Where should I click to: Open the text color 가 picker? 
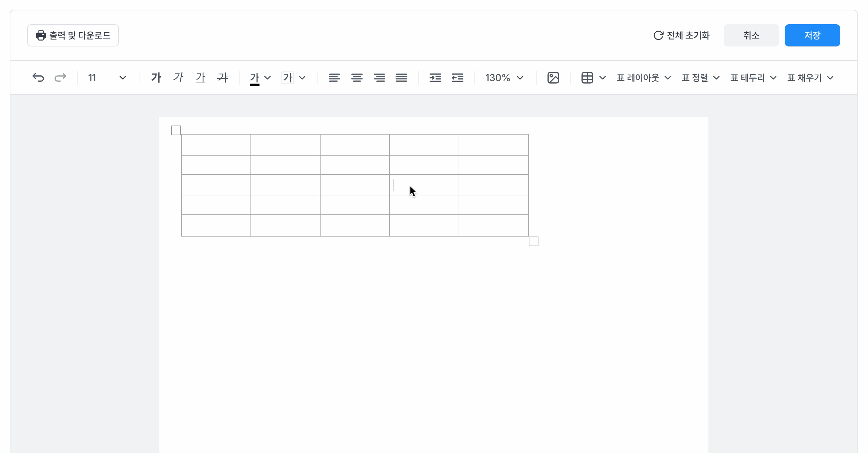coord(260,78)
